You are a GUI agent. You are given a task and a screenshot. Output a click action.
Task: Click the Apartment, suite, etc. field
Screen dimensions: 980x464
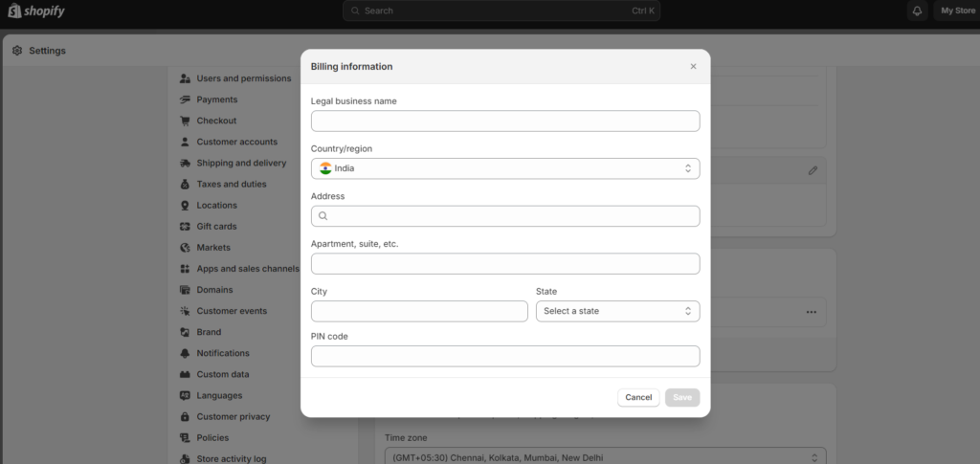[505, 263]
